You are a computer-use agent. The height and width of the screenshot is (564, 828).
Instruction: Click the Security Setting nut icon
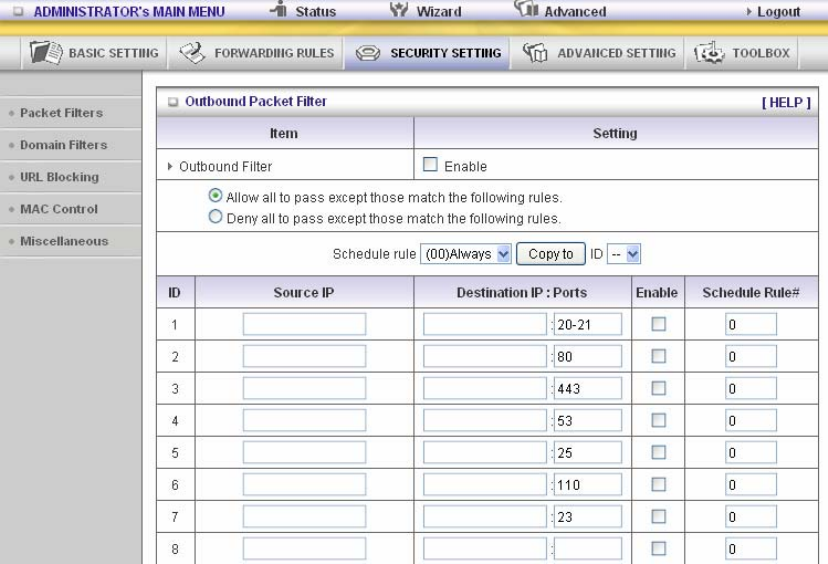pos(368,53)
